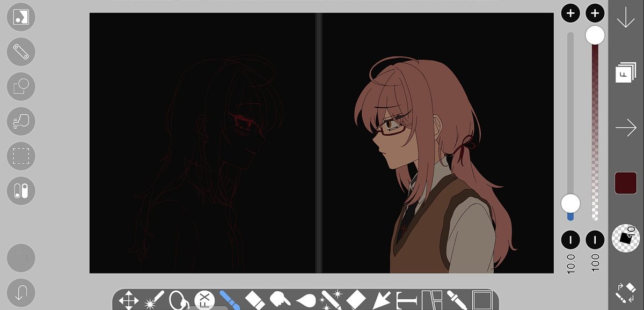Image resolution: width=644 pixels, height=310 pixels.
Task: Decrease opacity with minus button
Action: click(595, 239)
